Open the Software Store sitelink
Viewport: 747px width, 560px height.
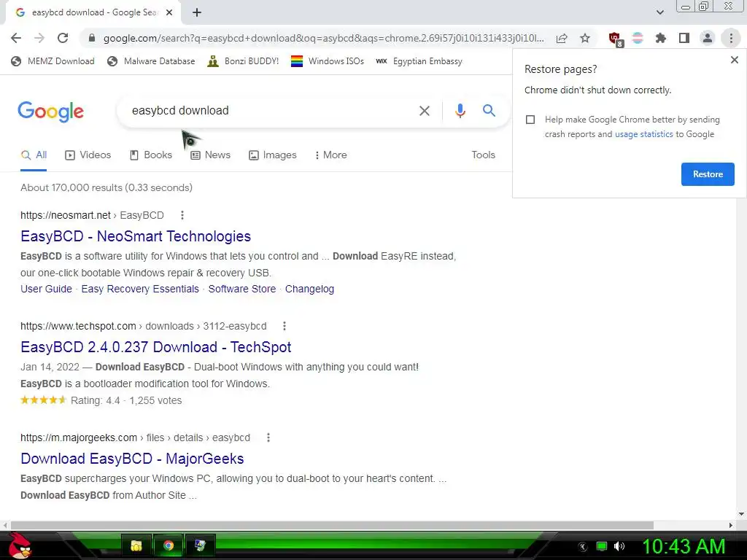pyautogui.click(x=242, y=289)
